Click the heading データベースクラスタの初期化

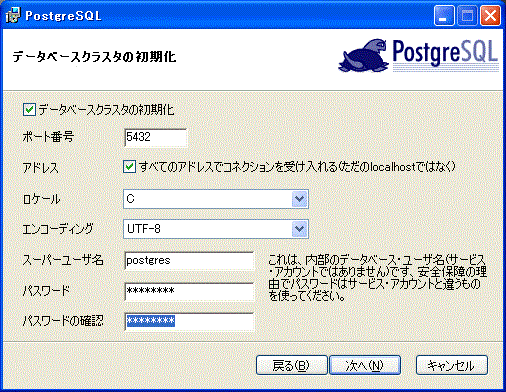94,57
